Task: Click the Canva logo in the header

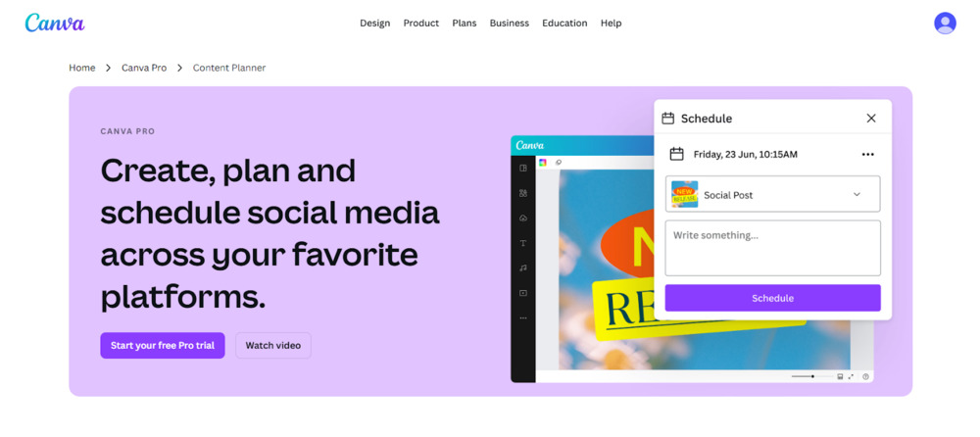Action: 54,24
